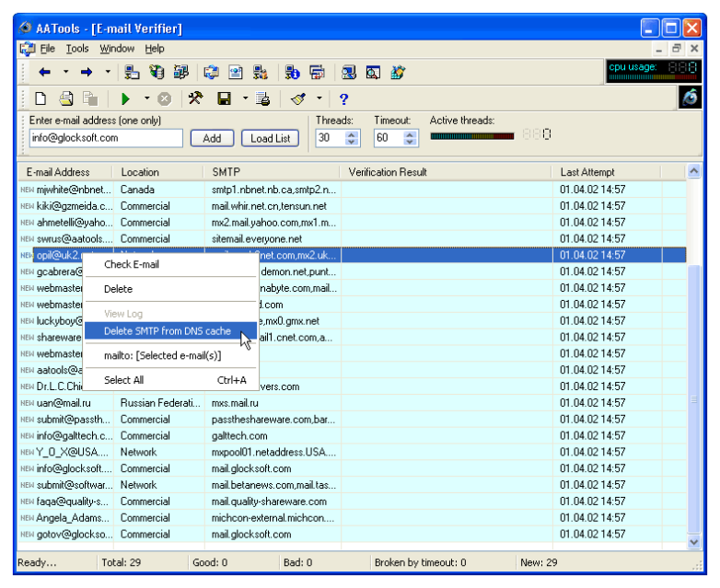Click the Add button
720x588 pixels.
[x=212, y=138]
